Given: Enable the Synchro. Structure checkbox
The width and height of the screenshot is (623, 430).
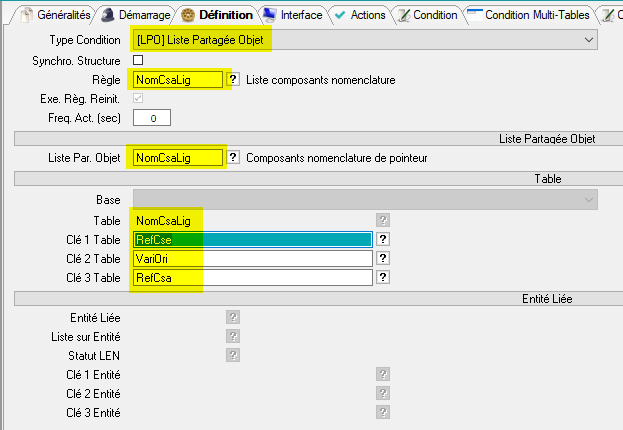Looking at the screenshot, I should pyautogui.click(x=138, y=60).
